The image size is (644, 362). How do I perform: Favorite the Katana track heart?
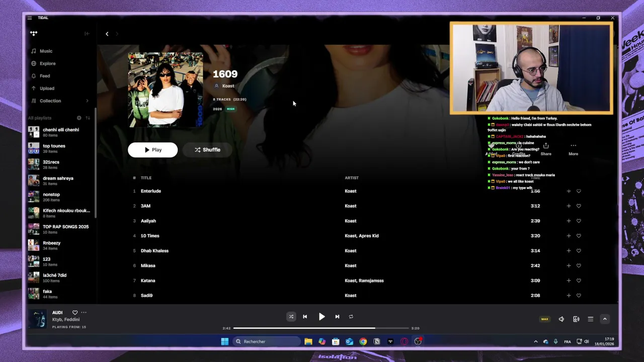coord(579,281)
